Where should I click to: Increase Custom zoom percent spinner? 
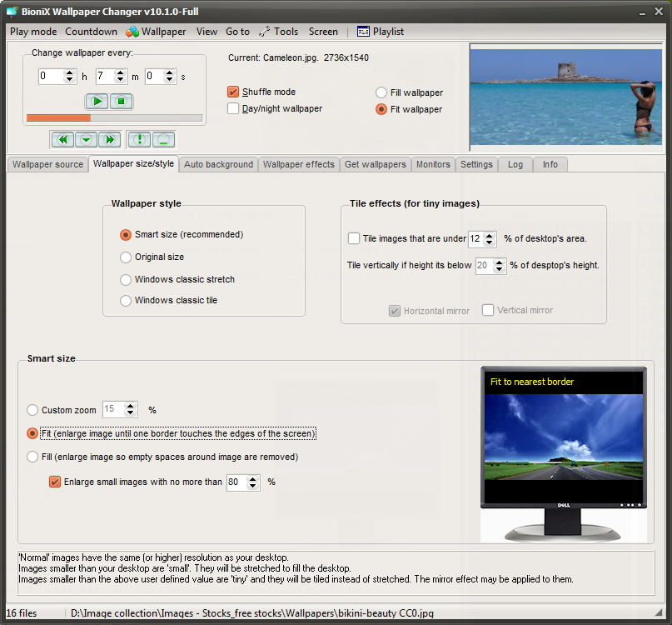pos(130,406)
